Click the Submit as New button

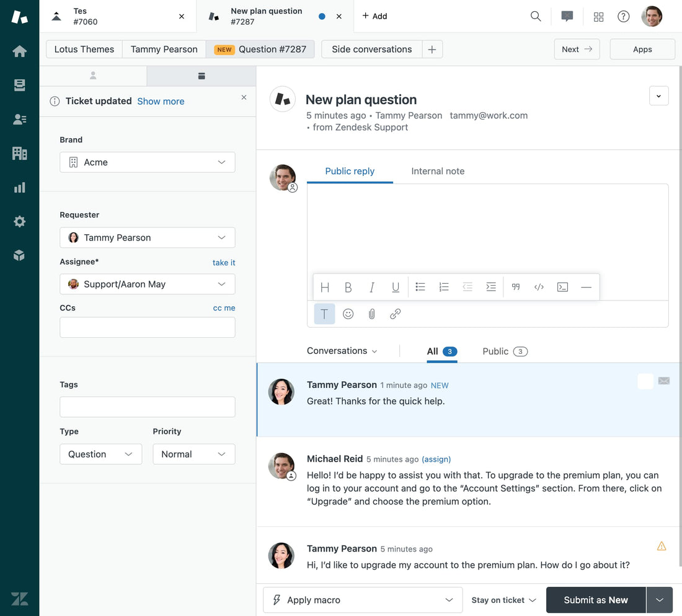595,600
